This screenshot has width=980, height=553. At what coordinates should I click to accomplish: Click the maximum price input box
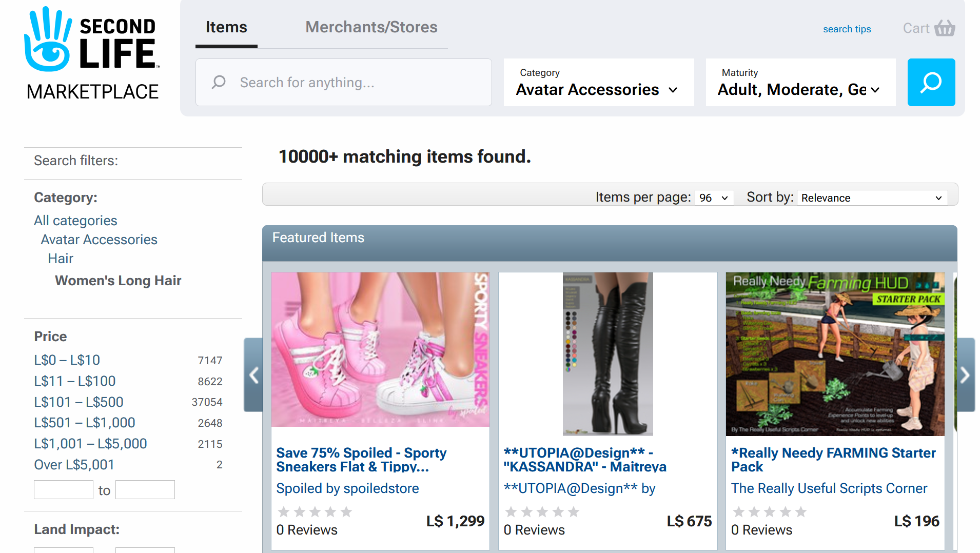point(145,489)
